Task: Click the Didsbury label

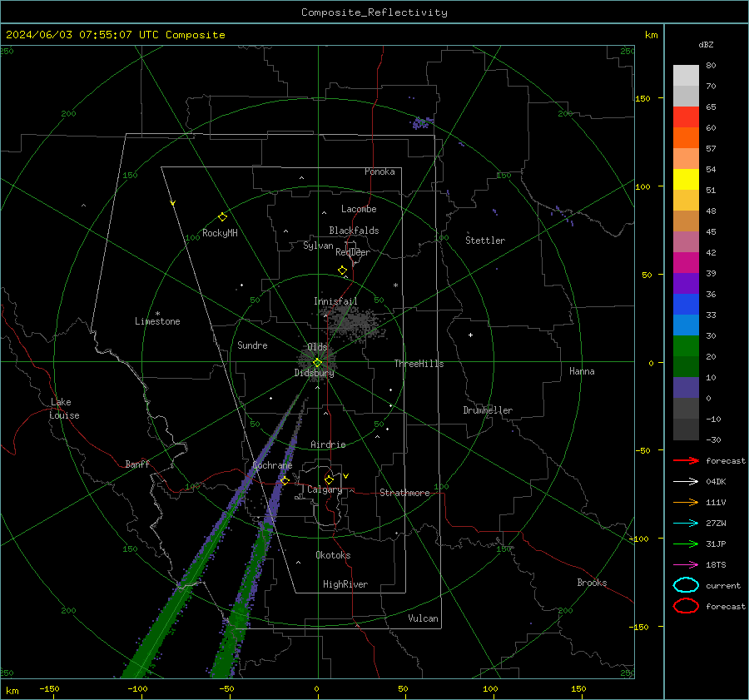Action: tap(314, 373)
